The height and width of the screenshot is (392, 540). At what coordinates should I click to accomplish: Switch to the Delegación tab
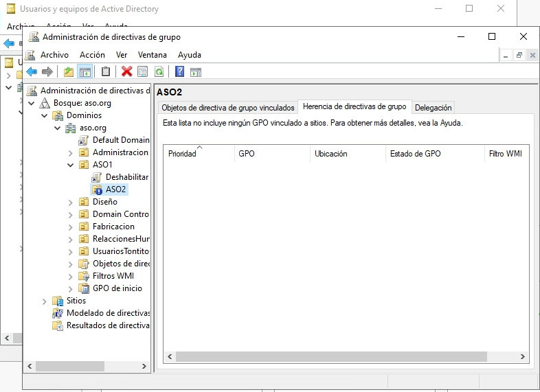click(434, 108)
